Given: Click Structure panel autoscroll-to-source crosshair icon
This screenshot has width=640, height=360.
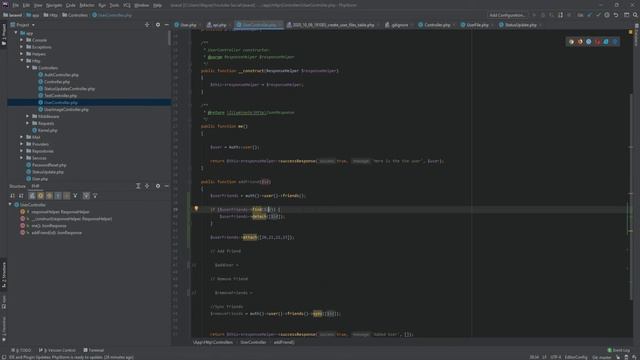Looking at the screenshot, I should point(147,186).
